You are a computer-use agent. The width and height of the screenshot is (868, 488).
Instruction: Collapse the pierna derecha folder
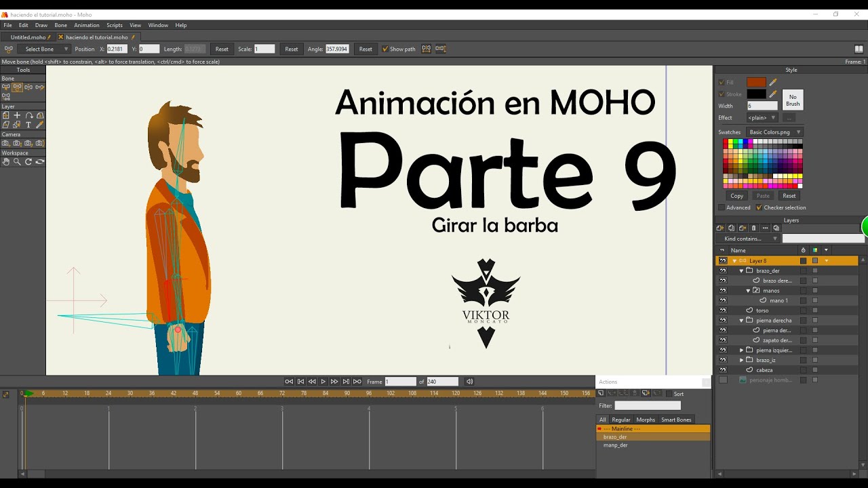[742, 321]
